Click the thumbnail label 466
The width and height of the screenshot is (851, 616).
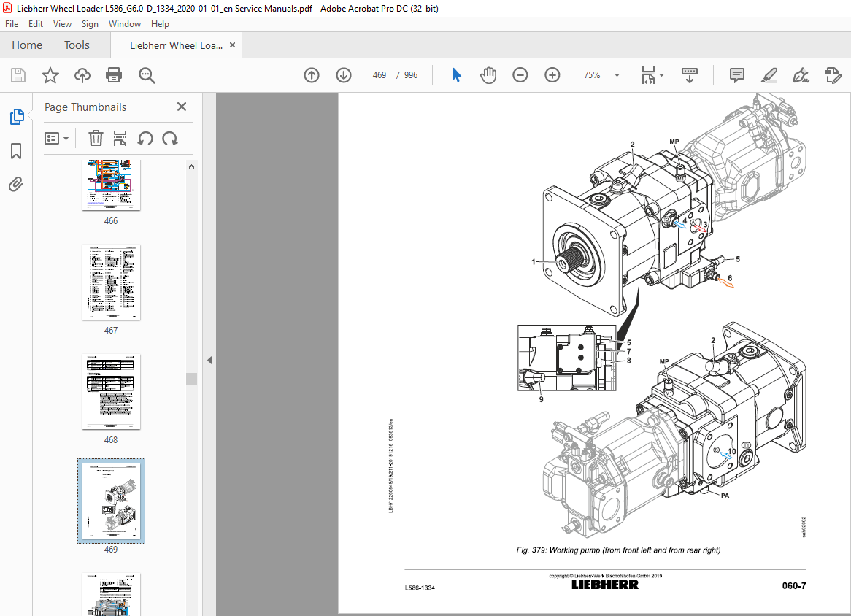(111, 221)
